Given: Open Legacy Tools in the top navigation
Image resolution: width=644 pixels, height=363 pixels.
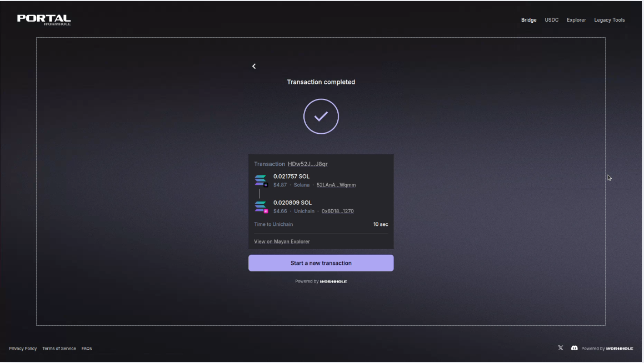Looking at the screenshot, I should coord(609,20).
